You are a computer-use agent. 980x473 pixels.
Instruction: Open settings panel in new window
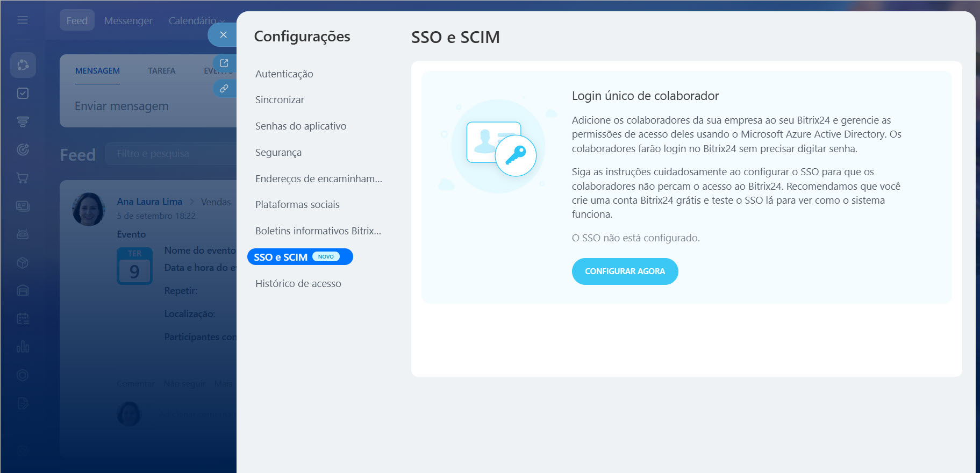pos(224,63)
